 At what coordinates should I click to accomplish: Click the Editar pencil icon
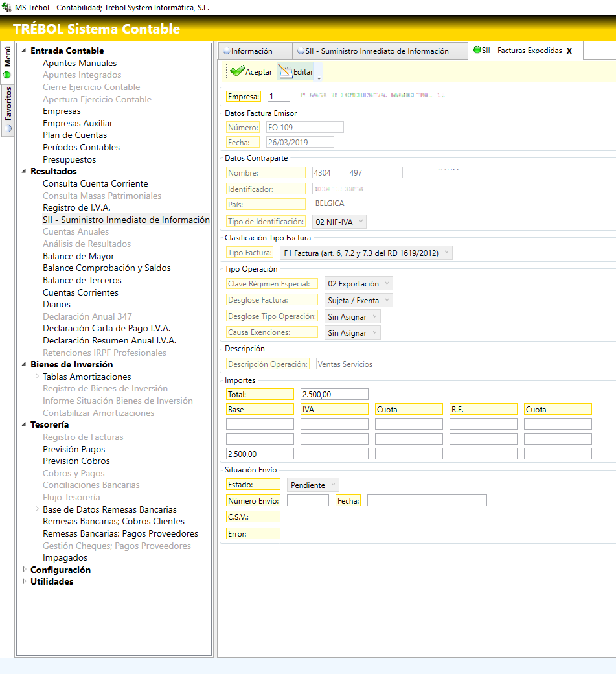pos(285,71)
